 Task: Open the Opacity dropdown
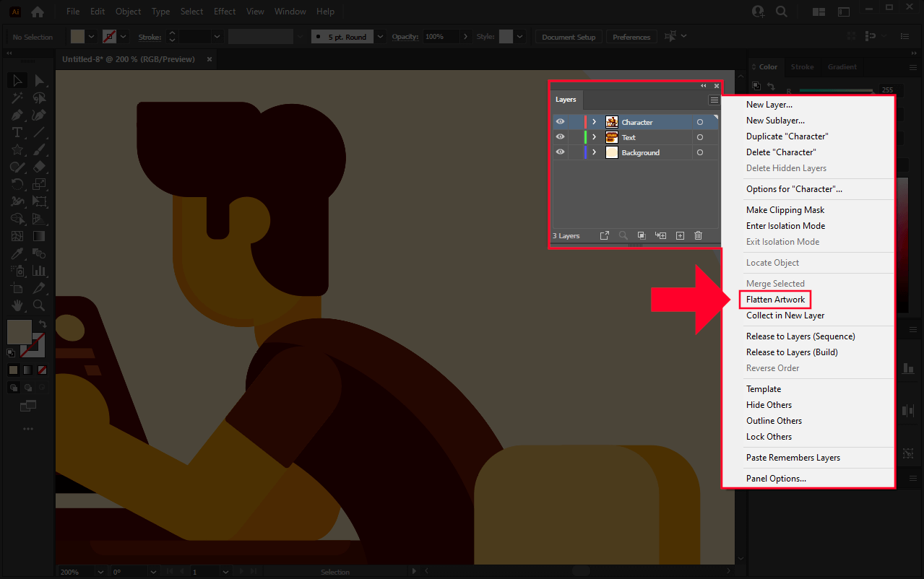[x=465, y=36]
